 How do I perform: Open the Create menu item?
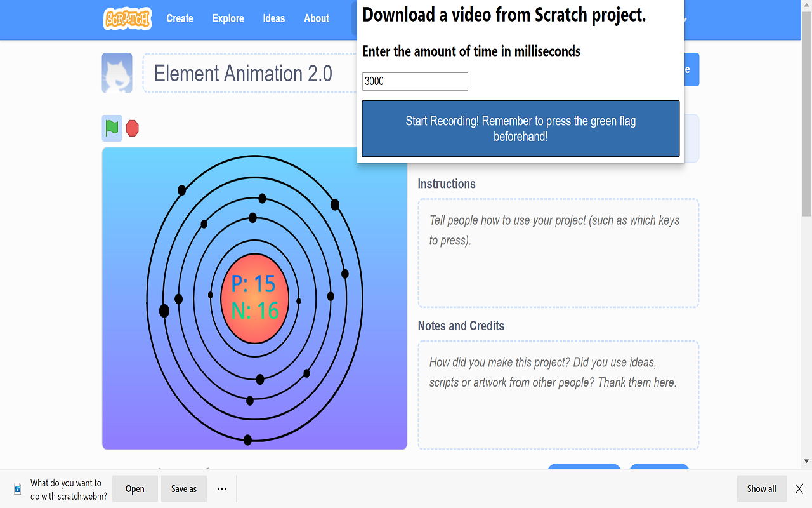180,18
